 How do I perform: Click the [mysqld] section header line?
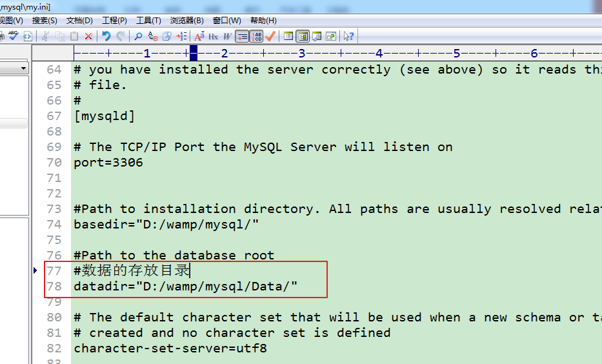tap(105, 116)
